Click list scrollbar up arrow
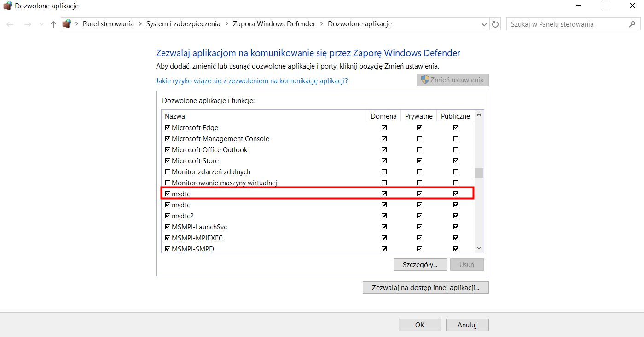This screenshot has width=644, height=337. pos(479,115)
